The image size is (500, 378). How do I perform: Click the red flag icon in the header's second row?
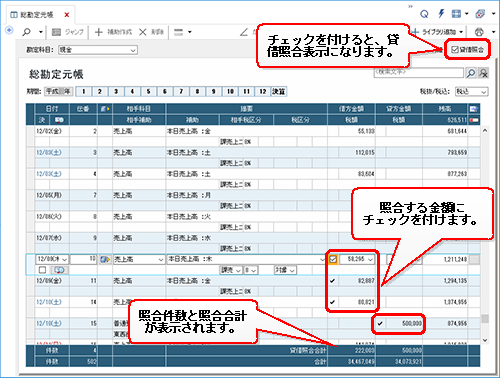474,120
